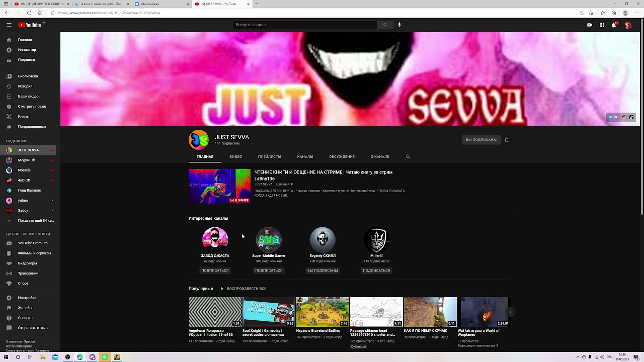Click the TikTok link on the banner
Screen dimensions: 644x362
[x=631, y=117]
